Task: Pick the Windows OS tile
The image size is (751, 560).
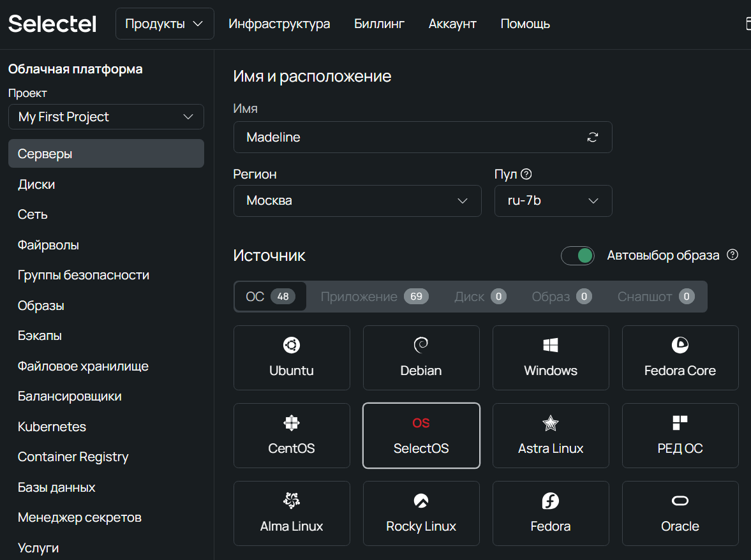Action: (551, 358)
